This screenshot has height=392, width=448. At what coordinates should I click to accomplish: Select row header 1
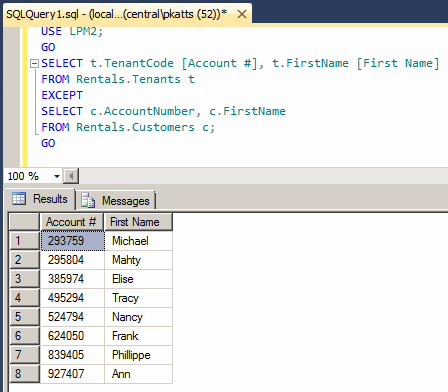pyautogui.click(x=24, y=241)
